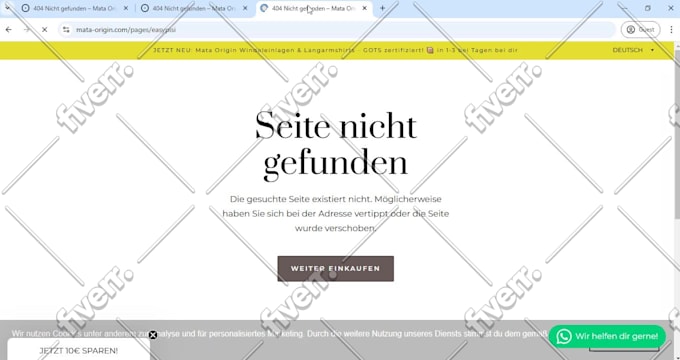The height and width of the screenshot is (360, 680).
Task: Open the WhatsApp 'Wir helfen dir gerne!' chat
Action: coord(607,336)
